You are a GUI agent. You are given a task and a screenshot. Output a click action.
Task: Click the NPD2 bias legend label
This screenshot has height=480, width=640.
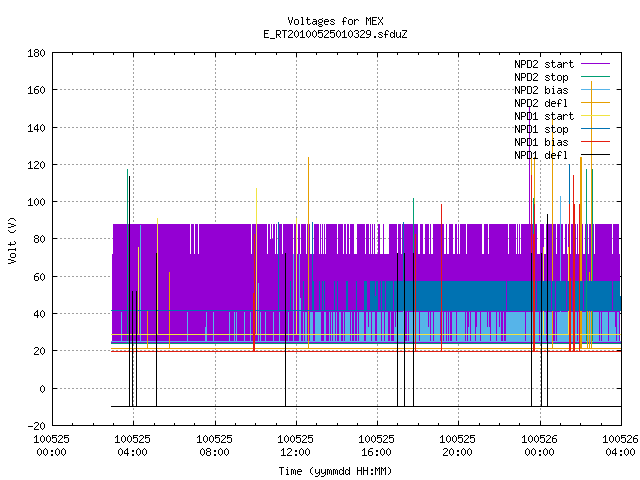pyautogui.click(x=541, y=90)
